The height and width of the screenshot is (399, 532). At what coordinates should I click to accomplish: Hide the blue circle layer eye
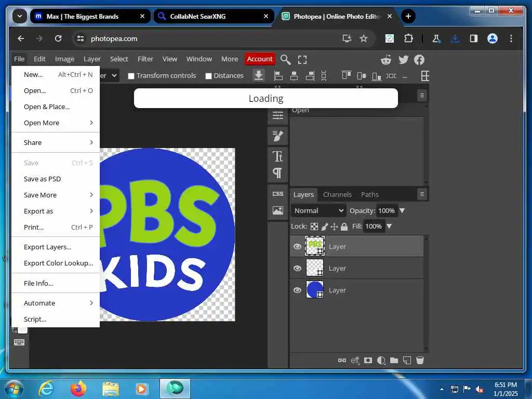tap(297, 290)
